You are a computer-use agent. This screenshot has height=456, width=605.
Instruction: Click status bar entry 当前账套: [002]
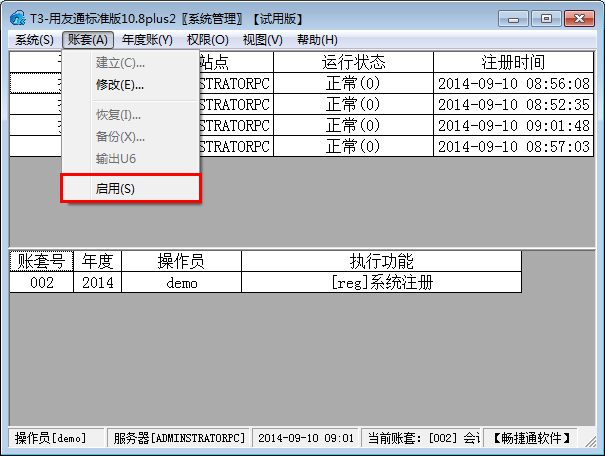(x=421, y=438)
